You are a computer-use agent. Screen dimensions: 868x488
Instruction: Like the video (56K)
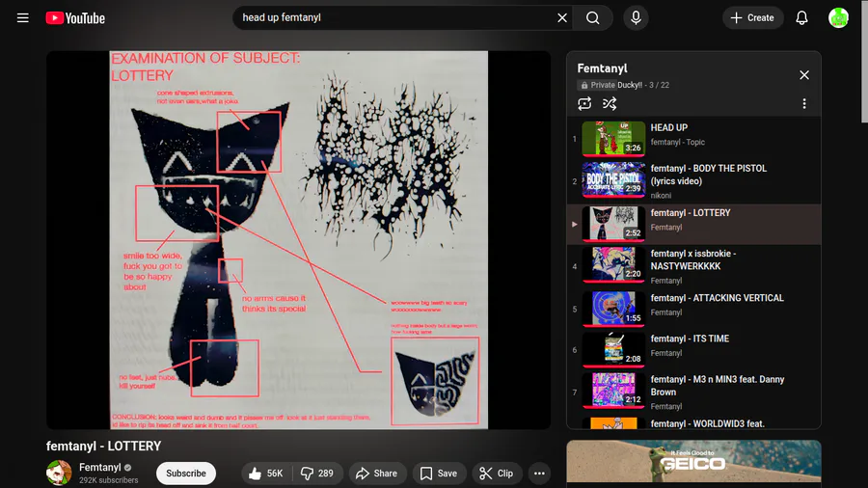point(266,474)
